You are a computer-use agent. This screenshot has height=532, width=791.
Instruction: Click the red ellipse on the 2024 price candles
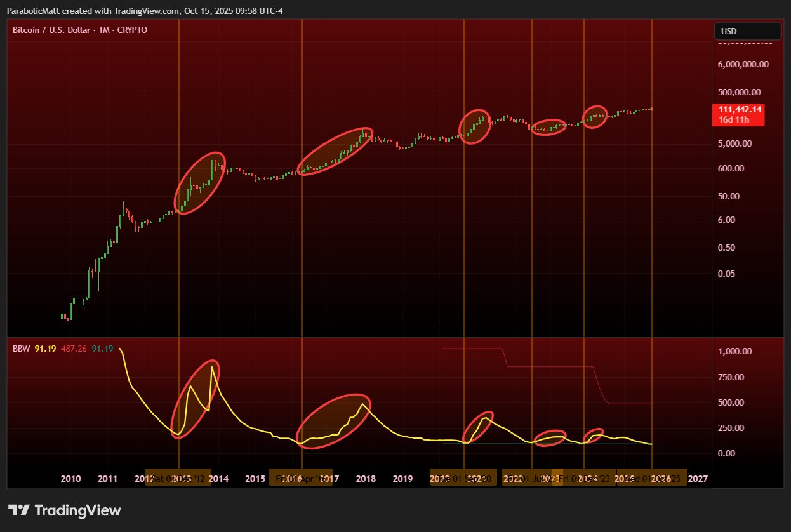(x=595, y=117)
